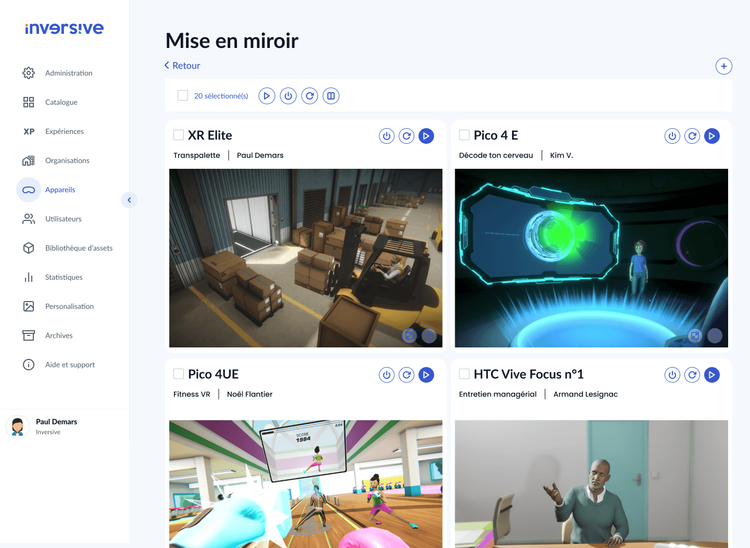
Task: Click the Aide et support info icon
Action: [x=29, y=364]
